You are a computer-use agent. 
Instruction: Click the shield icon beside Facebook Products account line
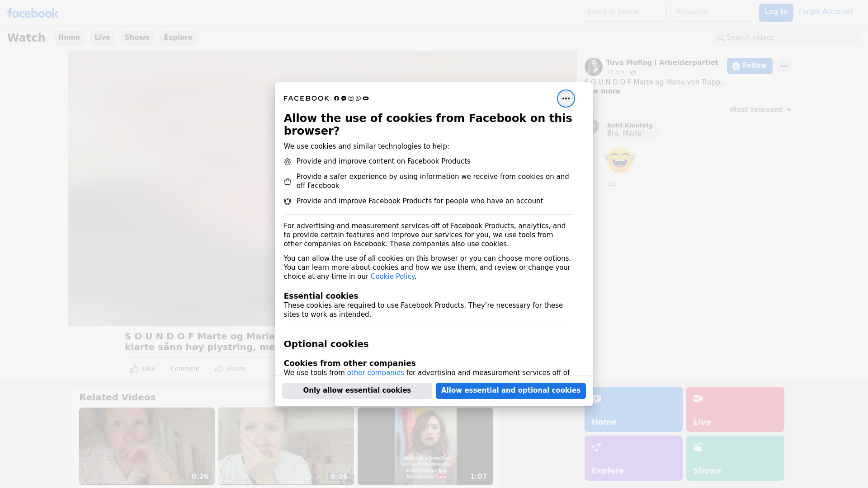(288, 202)
